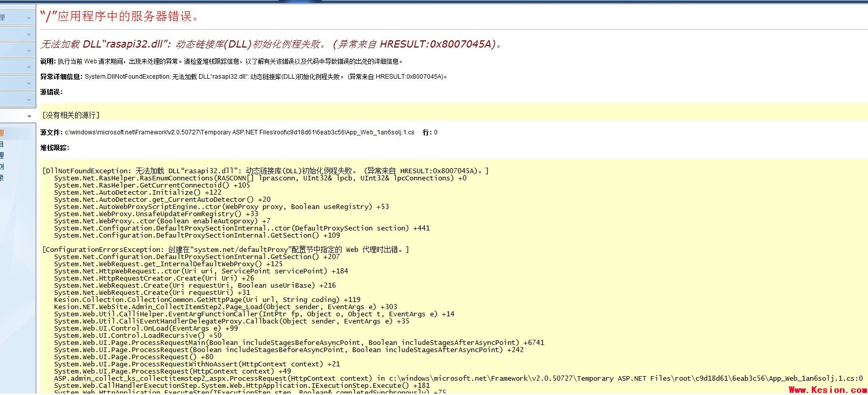Screen dimensions: 868x395
Task: Click the HttpRequestCreator.Create(Uri Uri) +26 line
Action: tap(154, 278)
